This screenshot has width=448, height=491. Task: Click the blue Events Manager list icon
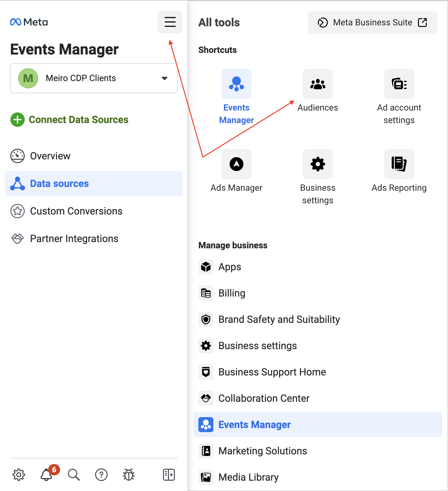206,425
